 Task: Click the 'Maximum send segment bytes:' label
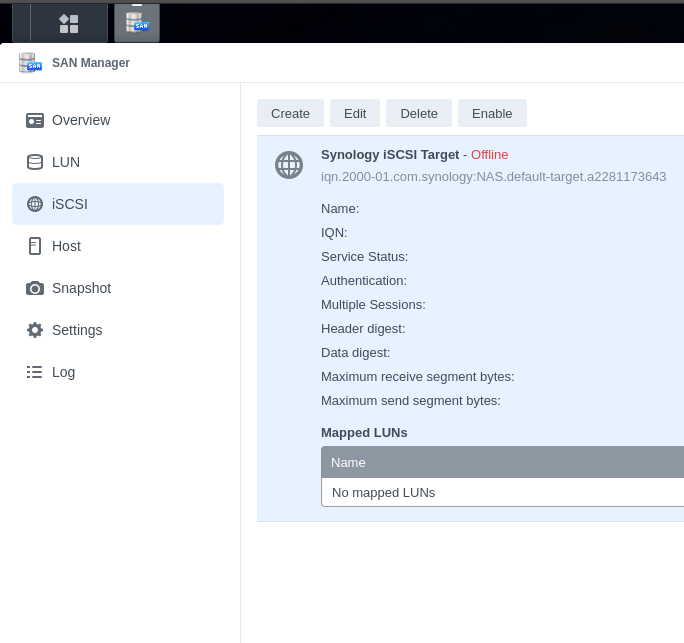(x=411, y=401)
